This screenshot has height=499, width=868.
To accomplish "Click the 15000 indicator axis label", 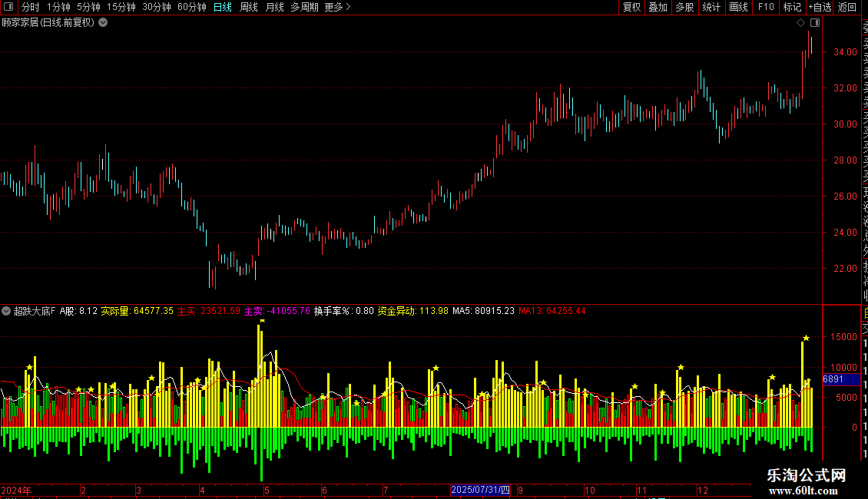I will pos(843,337).
